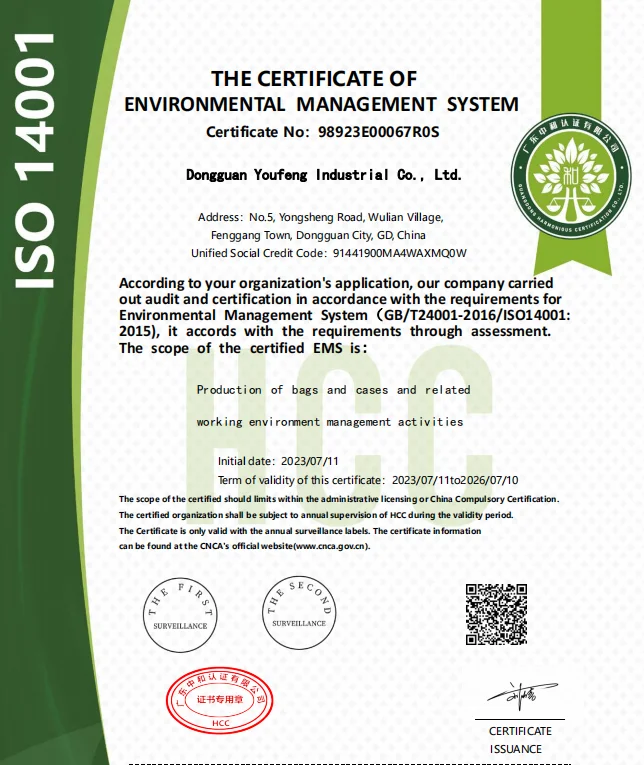
Task: Click the line about 'annual supervision of HCC'
Action: click(x=316, y=515)
